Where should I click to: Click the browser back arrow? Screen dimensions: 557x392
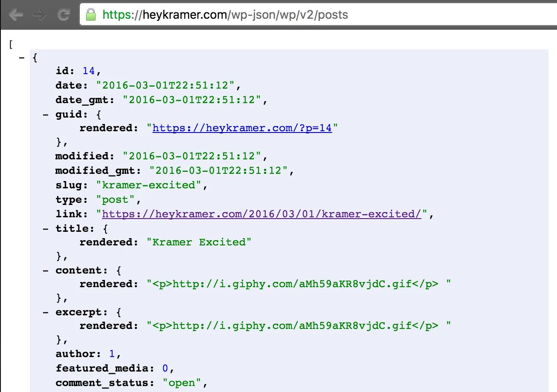coord(16,15)
